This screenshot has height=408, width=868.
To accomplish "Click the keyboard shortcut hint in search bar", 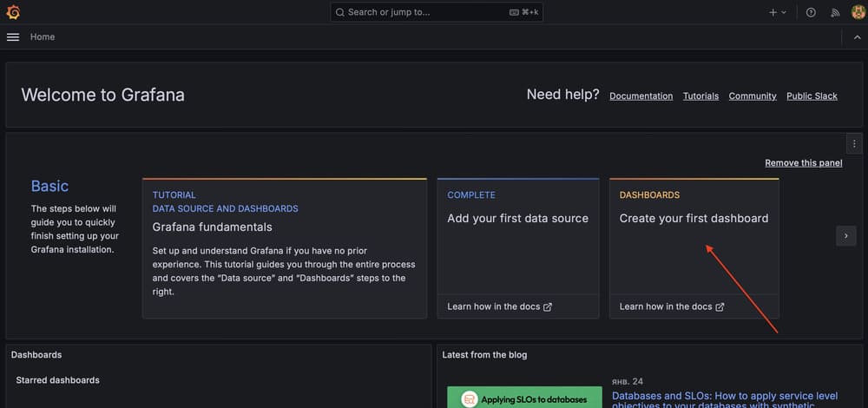I will pos(523,12).
